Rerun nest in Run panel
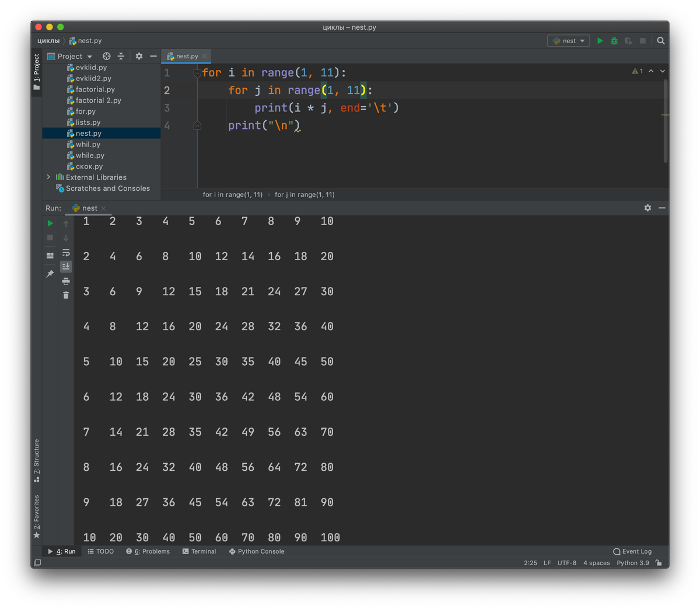Screen dimensions: 700x609 click(x=50, y=223)
